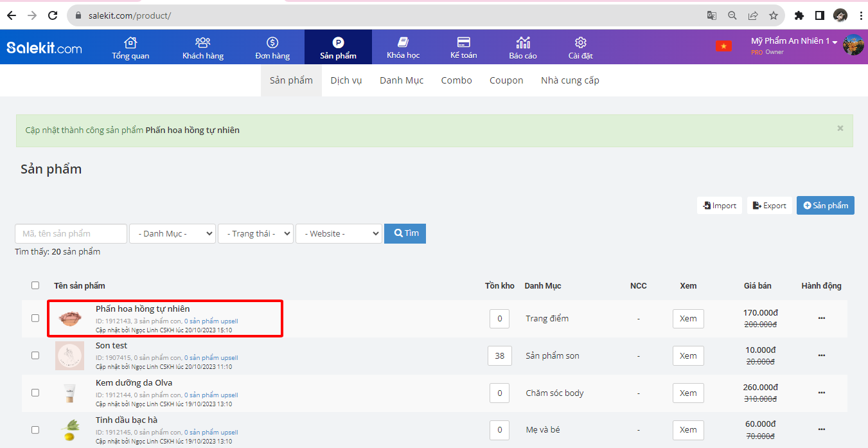Expand the Website filter dropdown
Viewport: 868px width, 448px height.
point(339,233)
